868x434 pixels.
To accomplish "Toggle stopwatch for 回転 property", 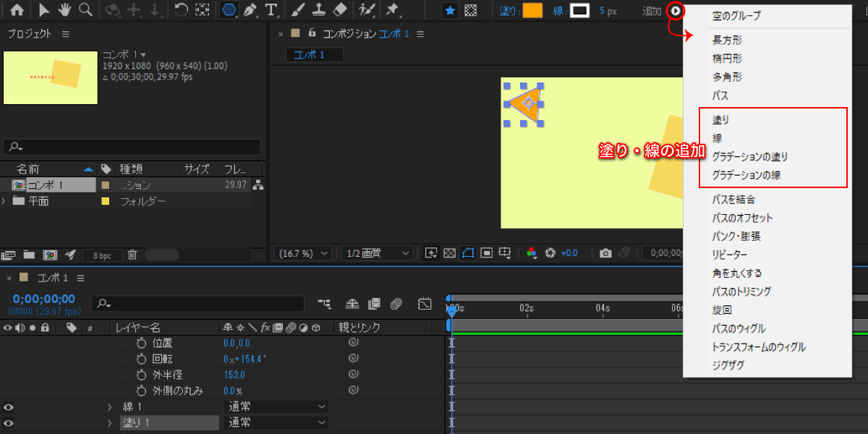I will pyautogui.click(x=141, y=359).
